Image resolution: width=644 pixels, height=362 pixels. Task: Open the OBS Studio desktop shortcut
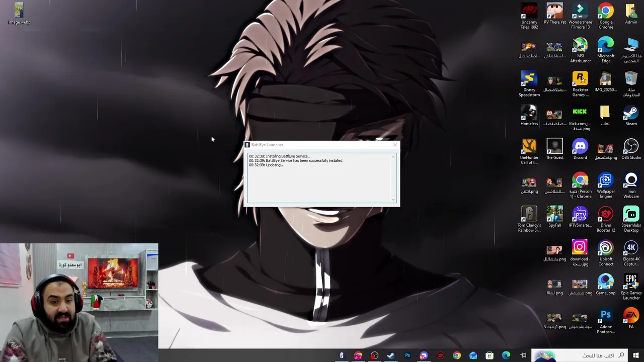[x=631, y=149]
